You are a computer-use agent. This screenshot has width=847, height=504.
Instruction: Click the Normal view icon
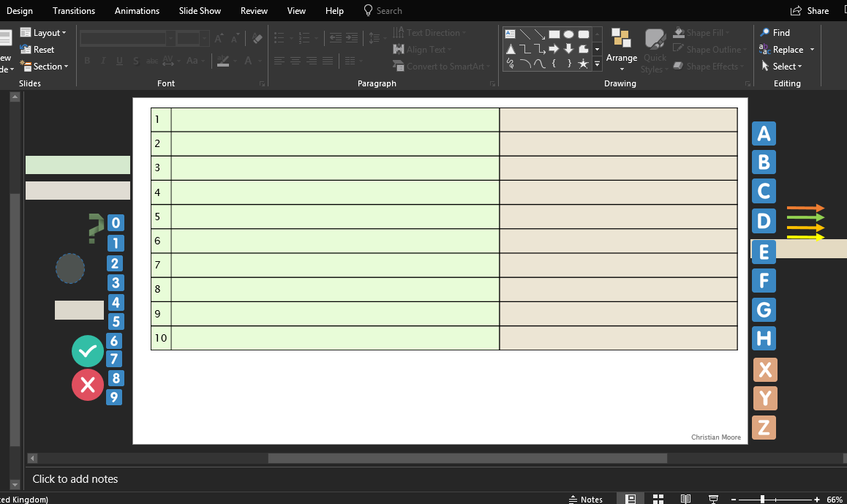click(x=630, y=499)
